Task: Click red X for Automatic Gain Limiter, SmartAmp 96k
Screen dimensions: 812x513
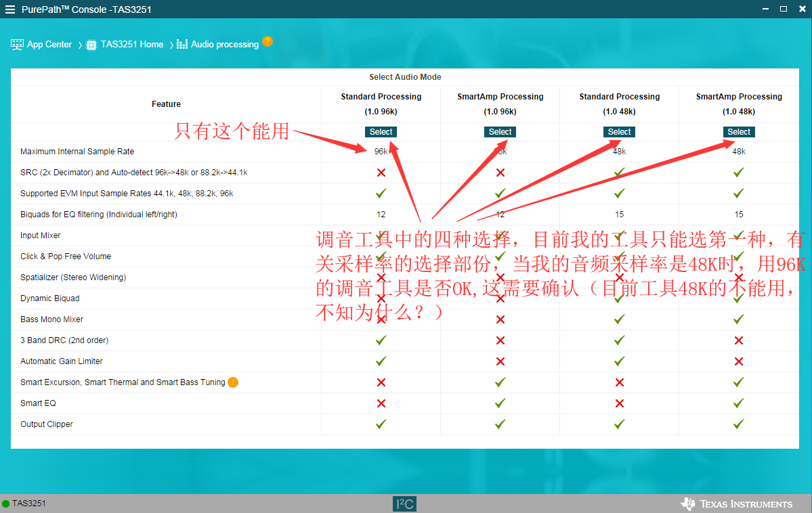Action: [x=500, y=361]
